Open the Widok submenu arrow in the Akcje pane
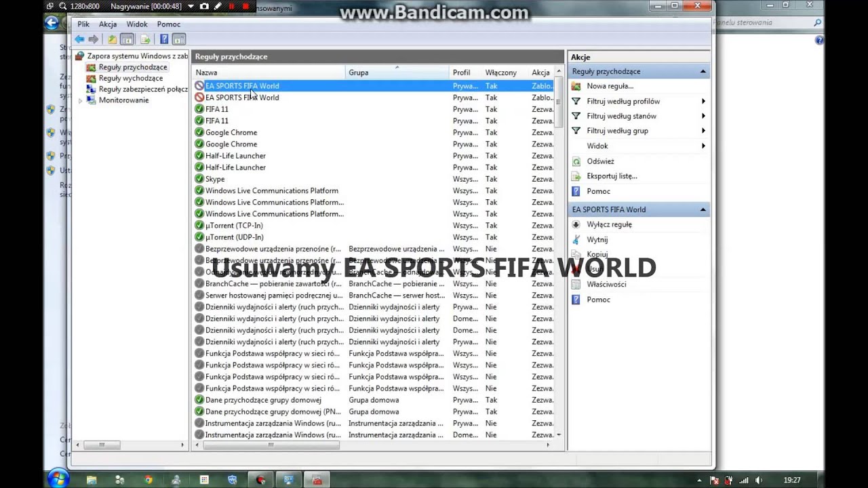868x488 pixels. (703, 146)
